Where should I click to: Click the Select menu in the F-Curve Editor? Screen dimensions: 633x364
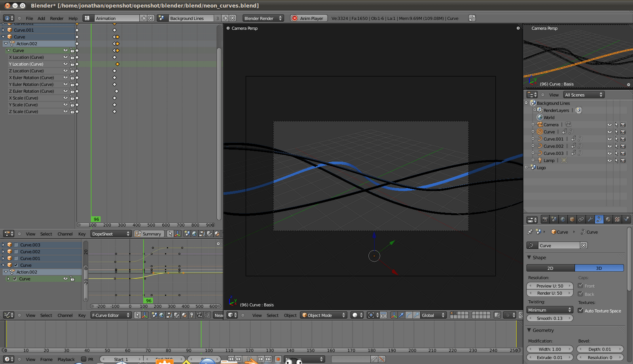pos(46,315)
